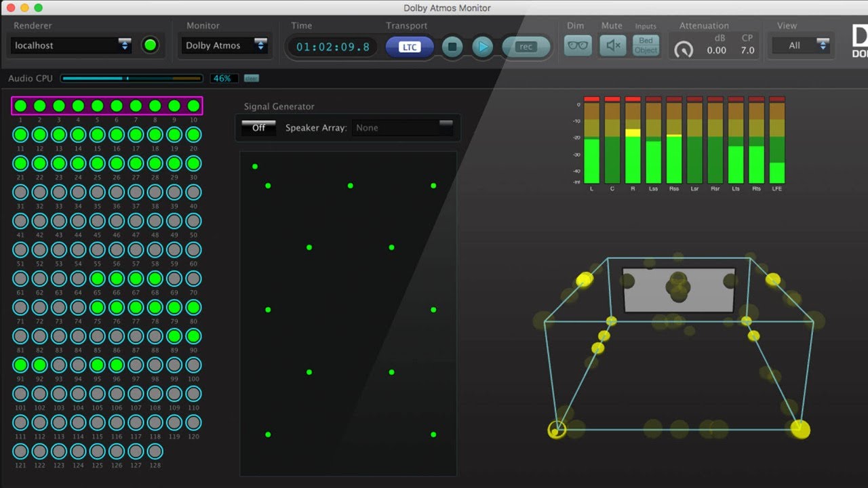Click the Rss channel level meter

(674, 140)
